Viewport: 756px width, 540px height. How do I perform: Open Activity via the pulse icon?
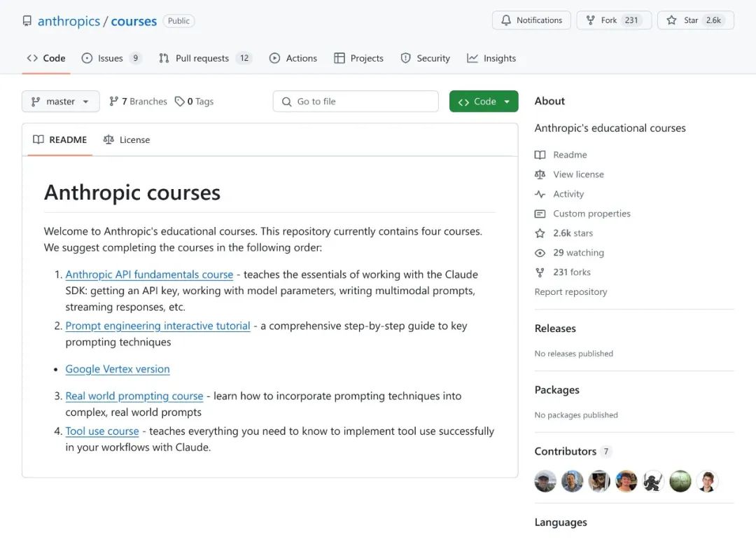(540, 194)
